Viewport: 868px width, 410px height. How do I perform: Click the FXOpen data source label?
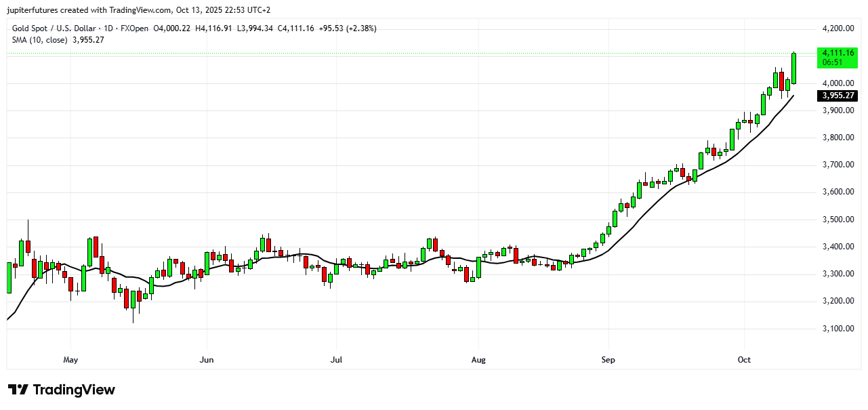[134, 28]
